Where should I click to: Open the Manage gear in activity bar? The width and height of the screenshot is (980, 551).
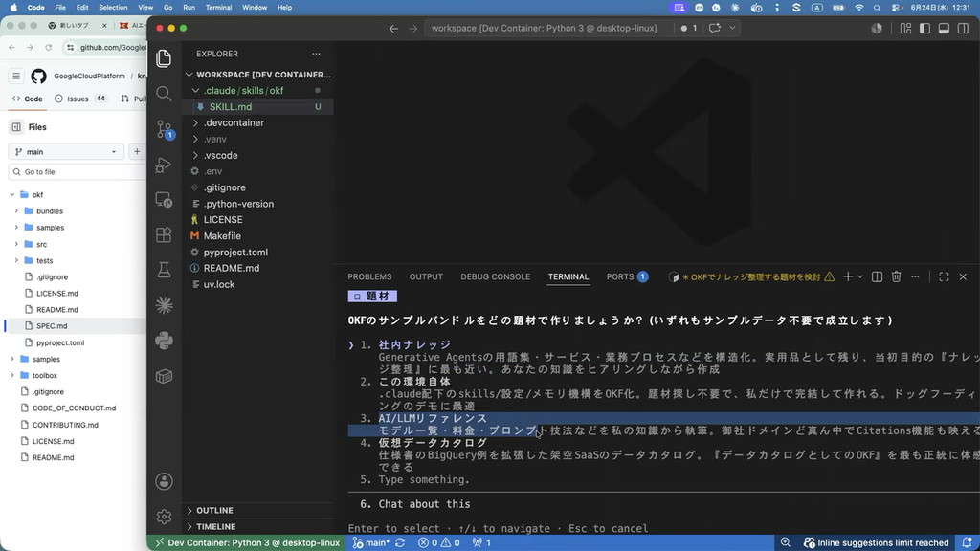click(x=164, y=517)
